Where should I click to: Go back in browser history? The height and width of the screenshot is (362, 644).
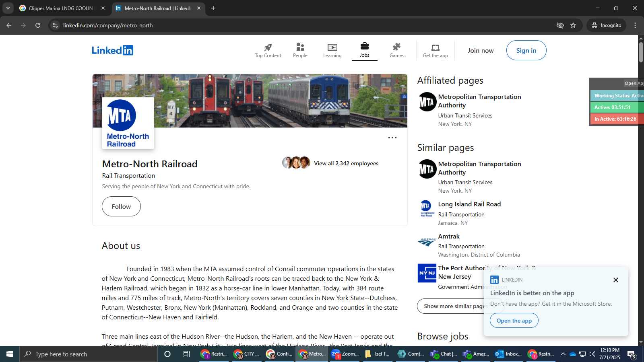point(9,25)
